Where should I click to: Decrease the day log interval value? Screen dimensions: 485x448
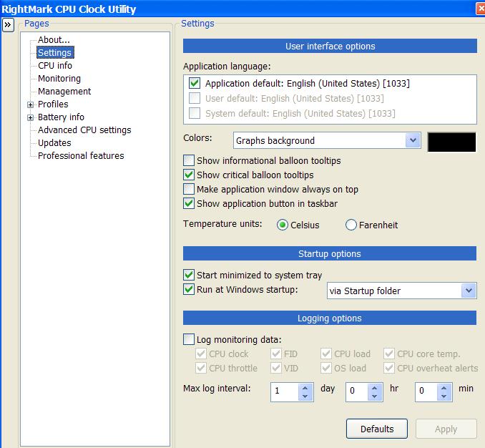point(305,396)
